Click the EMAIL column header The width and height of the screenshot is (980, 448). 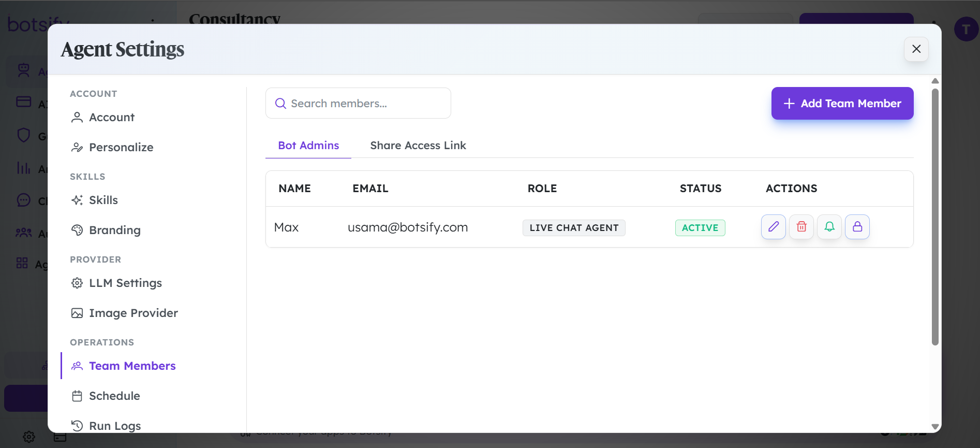point(370,189)
